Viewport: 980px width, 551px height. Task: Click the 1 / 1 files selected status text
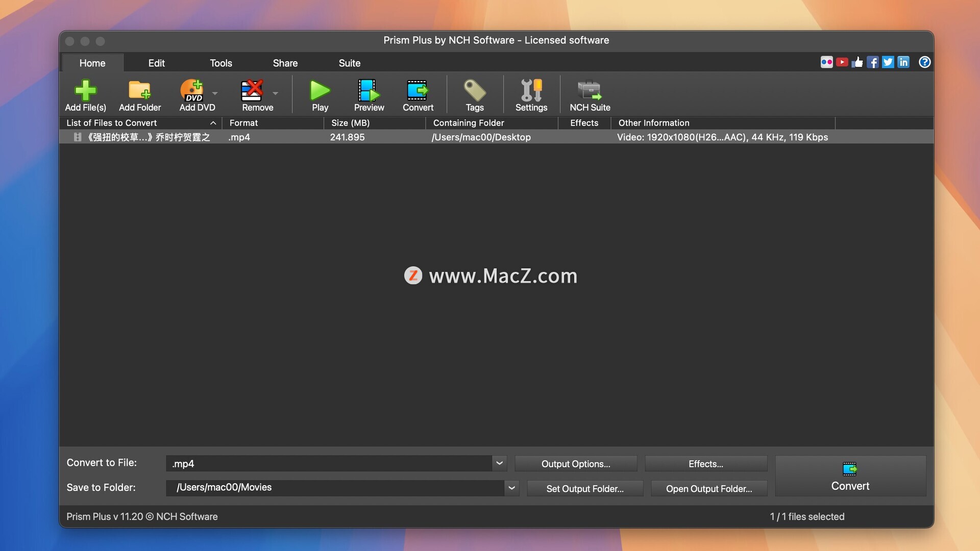point(807,516)
